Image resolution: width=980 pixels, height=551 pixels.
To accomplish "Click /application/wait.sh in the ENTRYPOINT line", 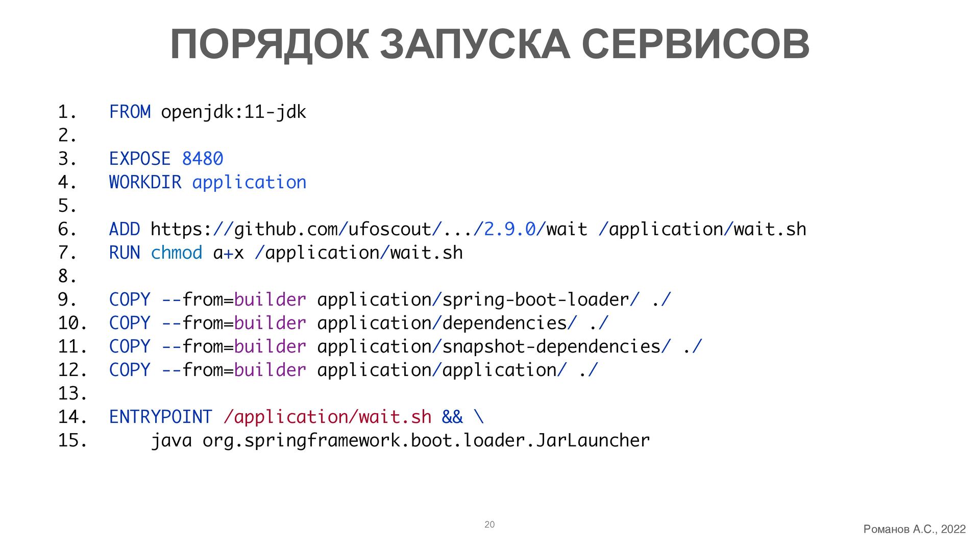I will (x=327, y=417).
